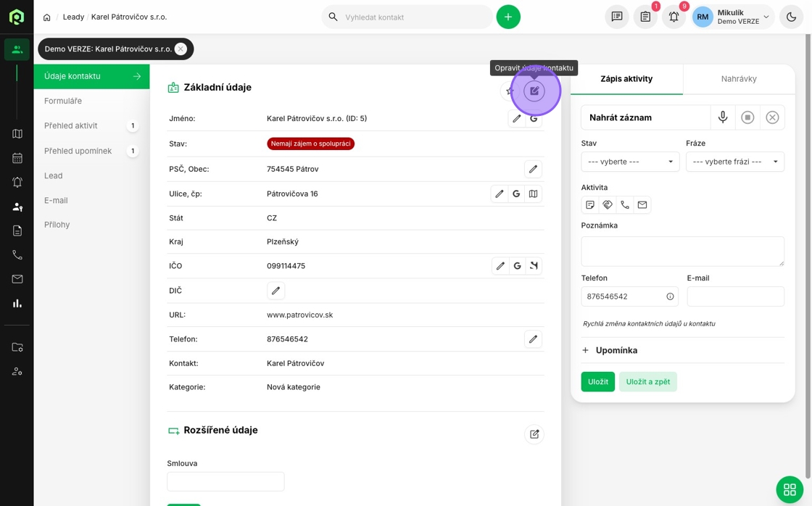The width and height of the screenshot is (812, 506).
Task: Edit the IČO with pencil icon
Action: tap(500, 266)
